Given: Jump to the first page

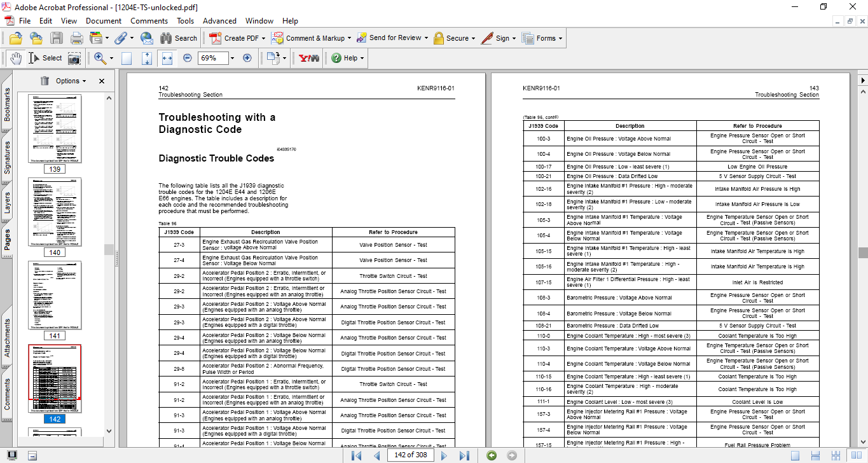Looking at the screenshot, I should pos(357,455).
